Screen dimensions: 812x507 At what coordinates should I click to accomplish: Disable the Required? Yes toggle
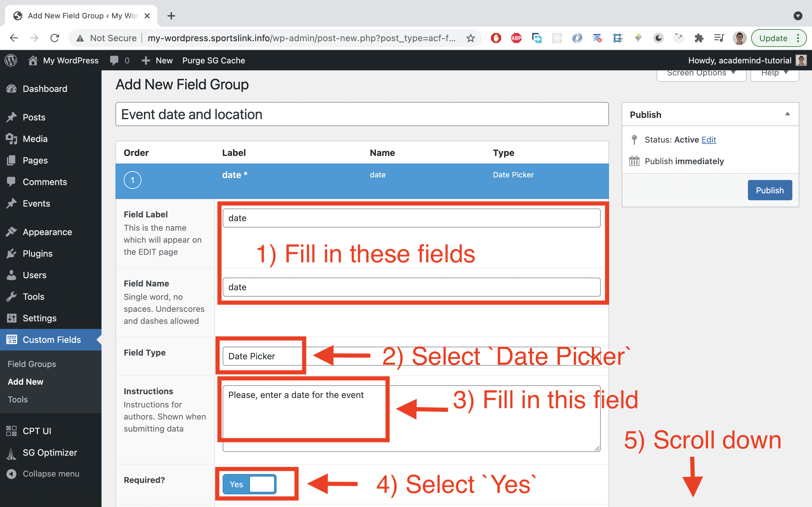pyautogui.click(x=249, y=484)
